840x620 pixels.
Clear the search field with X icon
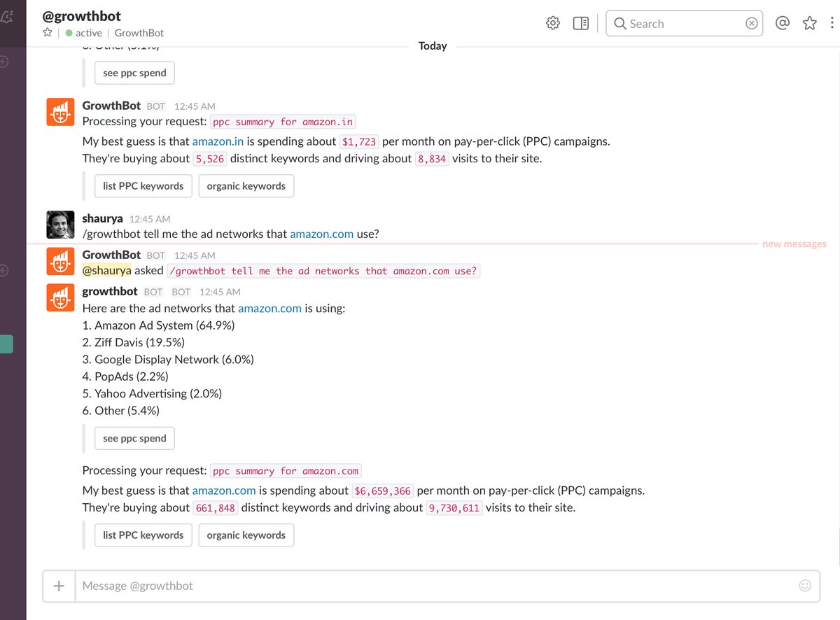click(x=752, y=23)
